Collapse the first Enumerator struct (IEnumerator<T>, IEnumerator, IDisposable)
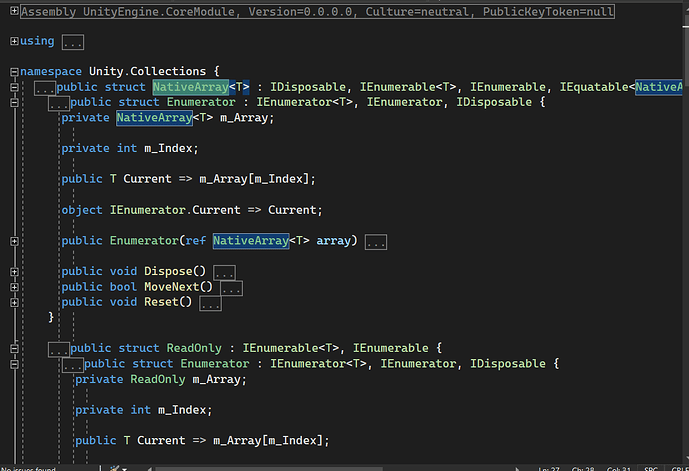 (14, 102)
